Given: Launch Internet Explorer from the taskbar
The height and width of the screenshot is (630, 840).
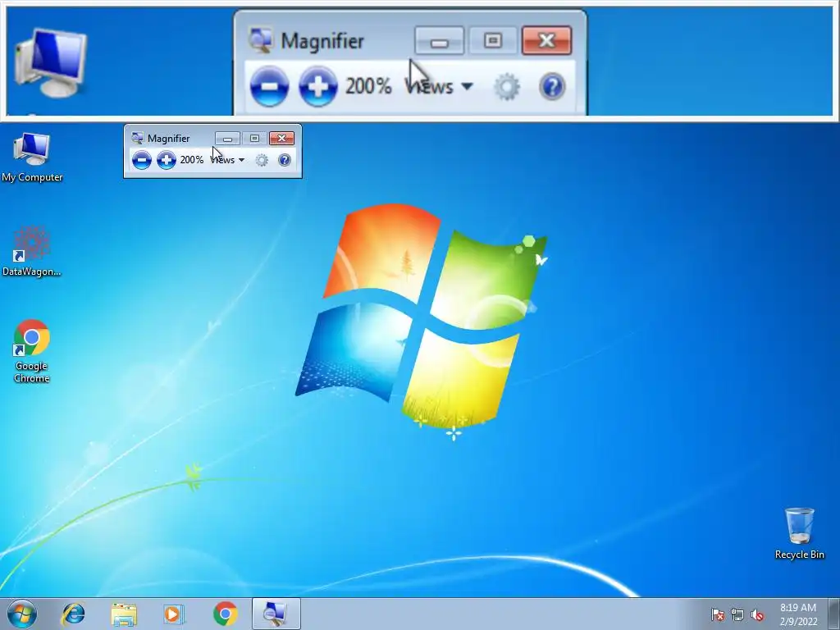Looking at the screenshot, I should pos(73,614).
